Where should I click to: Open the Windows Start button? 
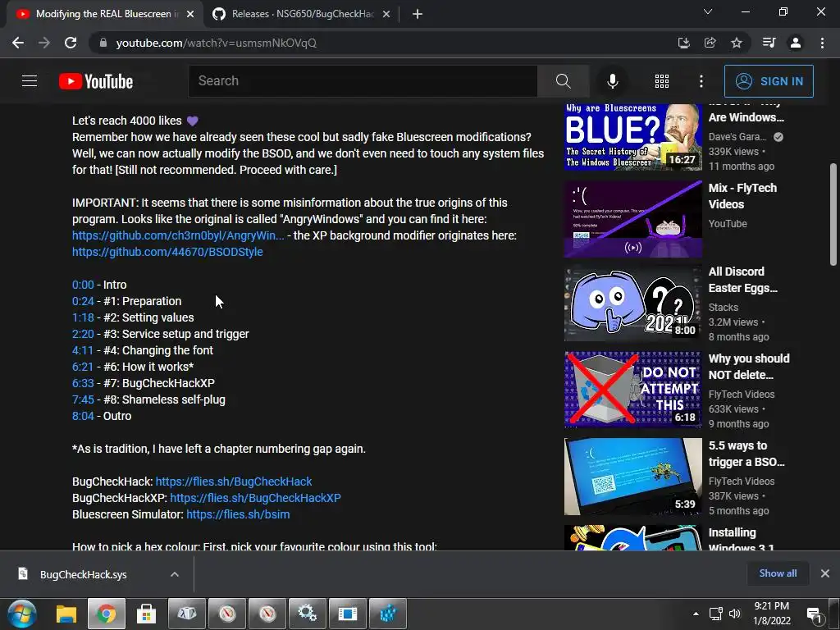click(22, 614)
